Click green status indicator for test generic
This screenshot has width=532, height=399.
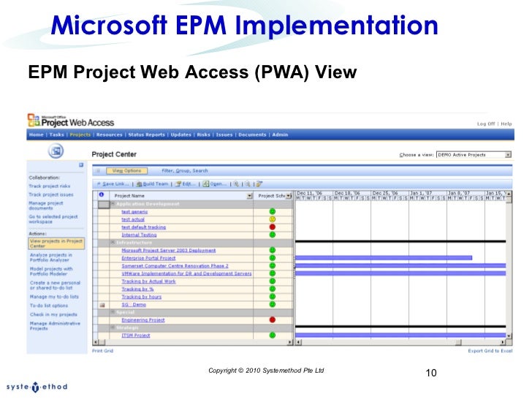coord(272,211)
